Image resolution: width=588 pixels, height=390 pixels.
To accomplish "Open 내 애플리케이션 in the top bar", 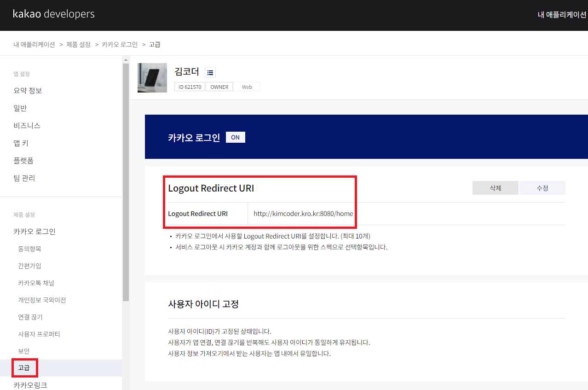I will pos(563,14).
